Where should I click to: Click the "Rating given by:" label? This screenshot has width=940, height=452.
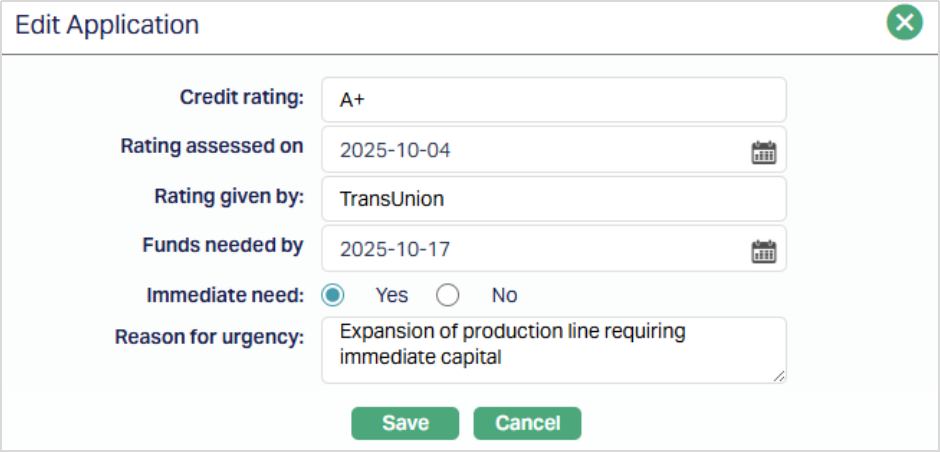pyautogui.click(x=229, y=195)
